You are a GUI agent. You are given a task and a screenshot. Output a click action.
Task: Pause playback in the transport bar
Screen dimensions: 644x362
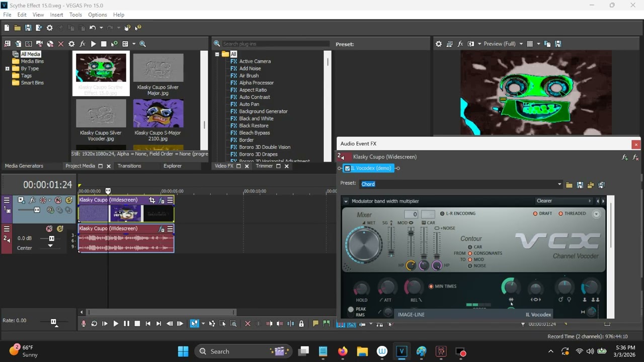pyautogui.click(x=126, y=324)
